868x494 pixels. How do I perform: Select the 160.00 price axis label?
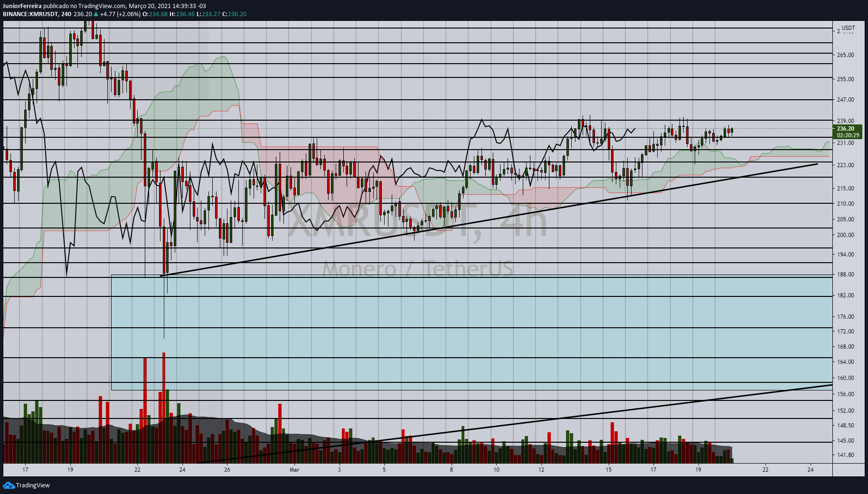[x=845, y=378]
